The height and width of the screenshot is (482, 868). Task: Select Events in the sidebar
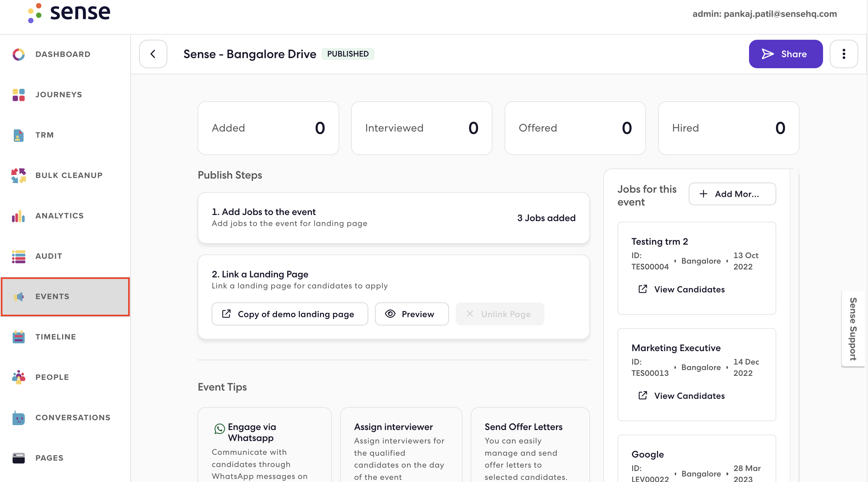point(65,296)
